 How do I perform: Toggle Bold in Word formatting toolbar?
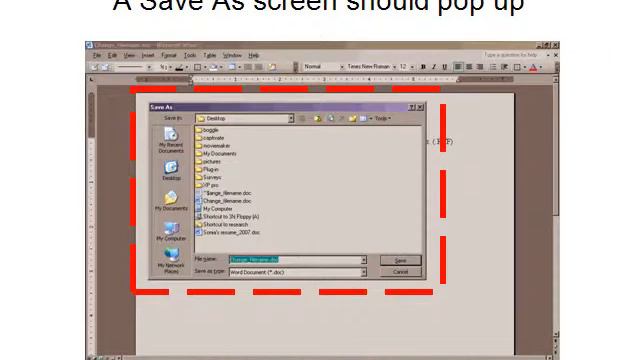pos(423,67)
